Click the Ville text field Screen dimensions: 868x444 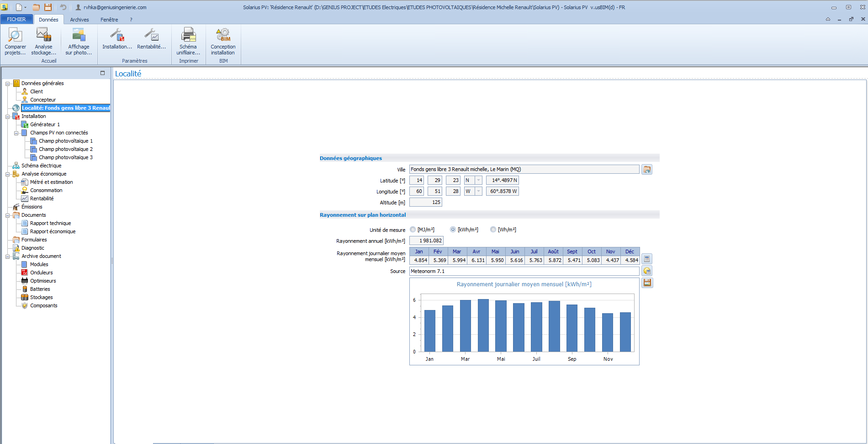(524, 169)
